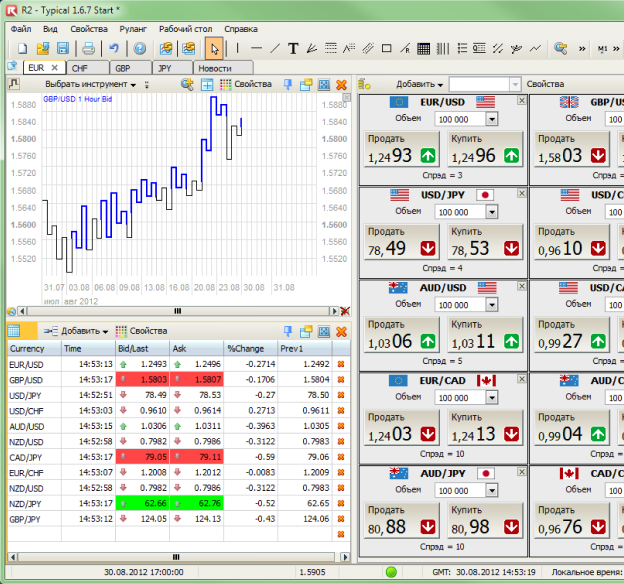Open the Выбрать инструмент dropdown
Viewport: 624px width, 584px height.
pos(90,84)
